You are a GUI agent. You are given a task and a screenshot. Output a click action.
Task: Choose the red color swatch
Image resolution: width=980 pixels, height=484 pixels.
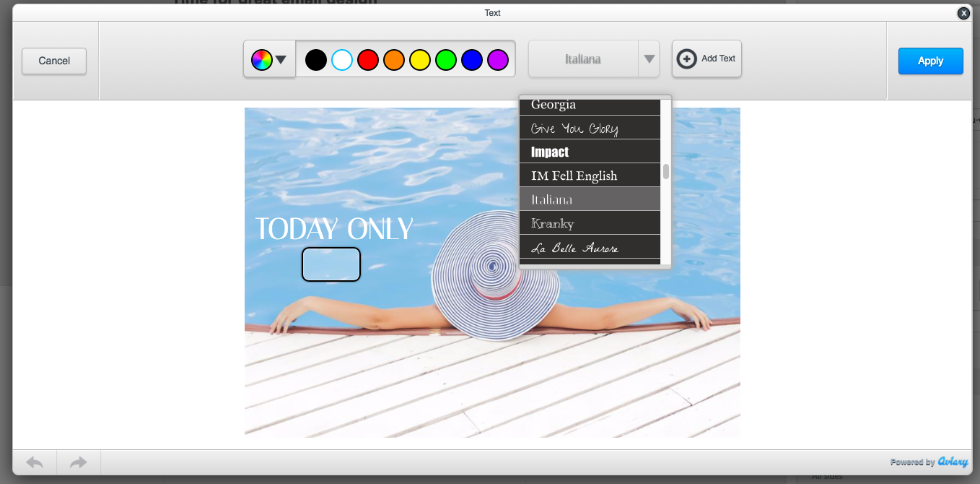click(368, 60)
